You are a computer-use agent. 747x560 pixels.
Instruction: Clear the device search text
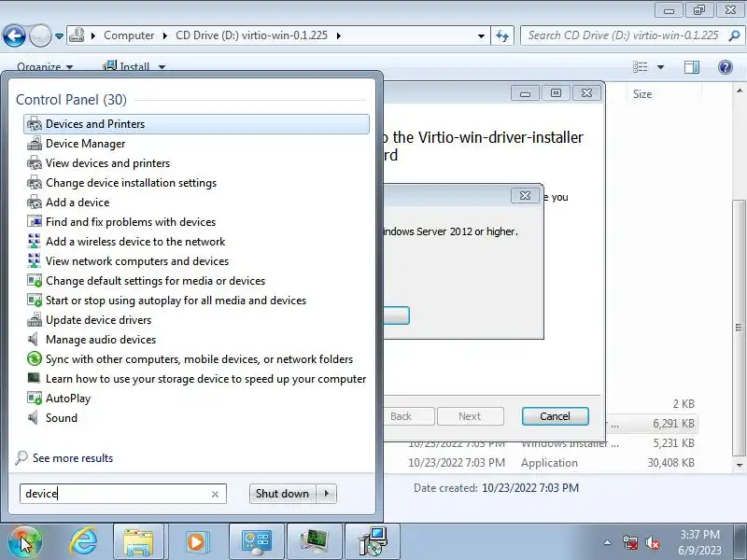tap(215, 495)
